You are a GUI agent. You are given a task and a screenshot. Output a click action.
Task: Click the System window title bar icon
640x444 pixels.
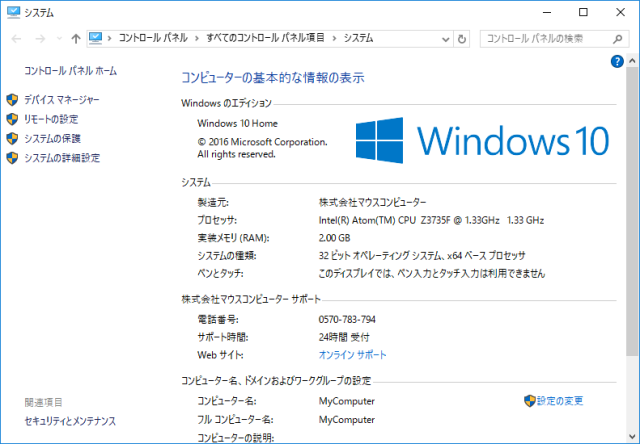coord(13,12)
